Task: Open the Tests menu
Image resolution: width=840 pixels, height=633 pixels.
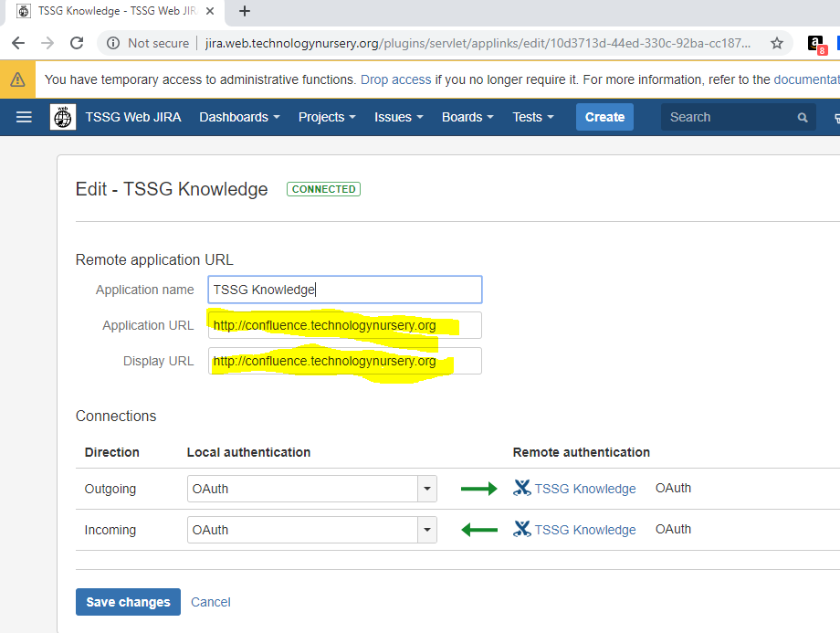Action: [533, 117]
